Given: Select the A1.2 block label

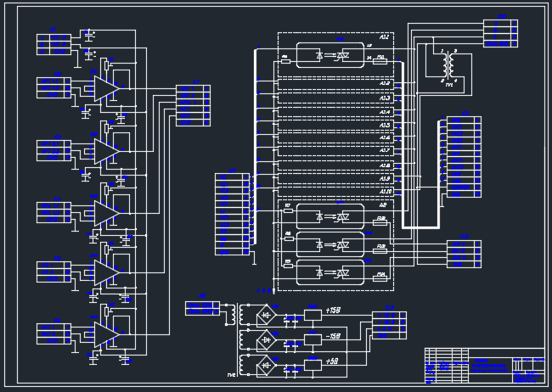Looking at the screenshot, I should [385, 83].
